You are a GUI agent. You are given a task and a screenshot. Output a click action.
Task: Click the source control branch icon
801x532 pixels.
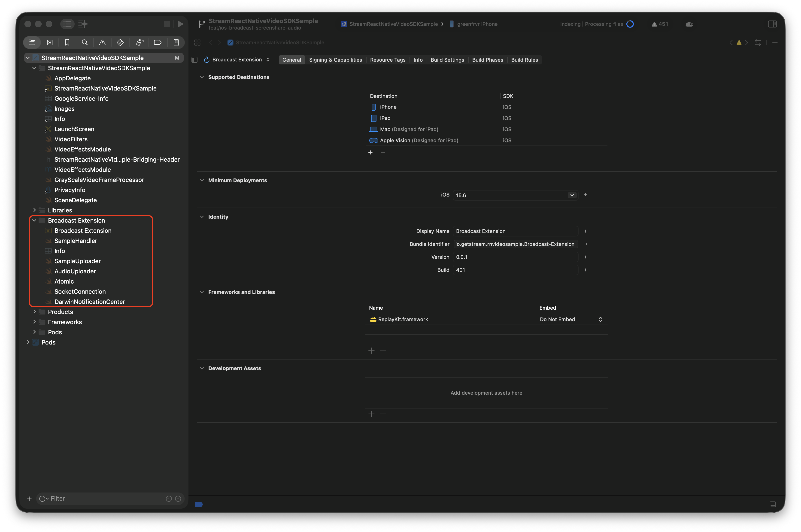201,24
